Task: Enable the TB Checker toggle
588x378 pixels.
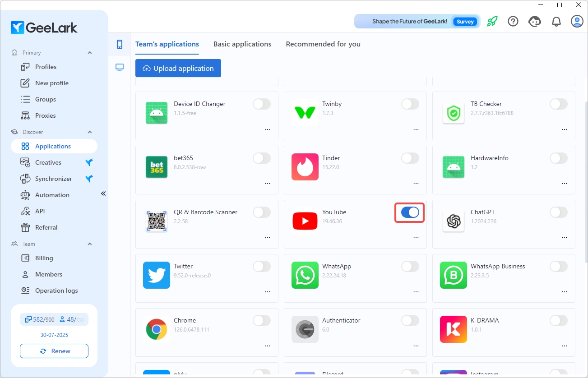Action: click(559, 104)
